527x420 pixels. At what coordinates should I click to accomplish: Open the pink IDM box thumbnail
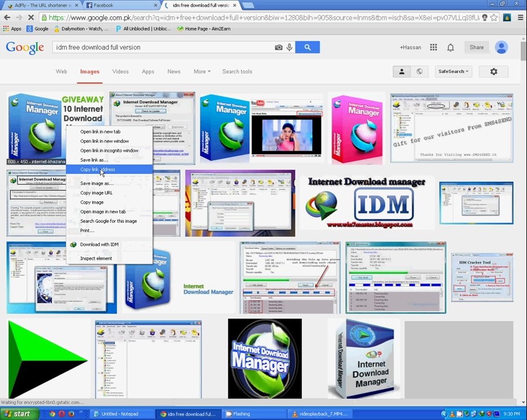point(357,129)
